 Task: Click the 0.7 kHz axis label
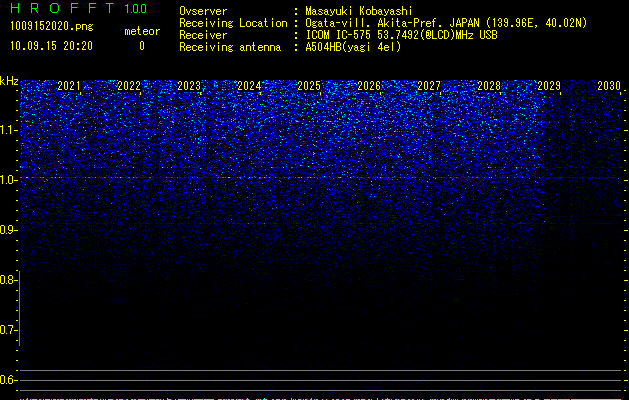tap(7, 330)
